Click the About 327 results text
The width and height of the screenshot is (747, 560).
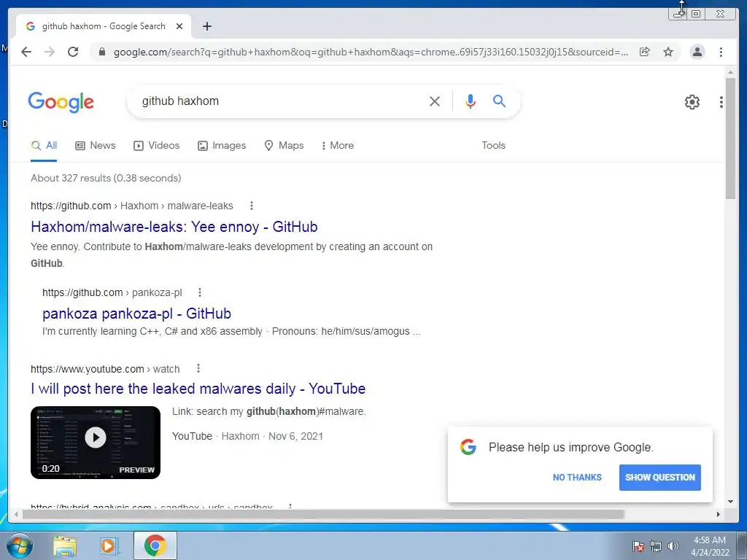click(106, 178)
